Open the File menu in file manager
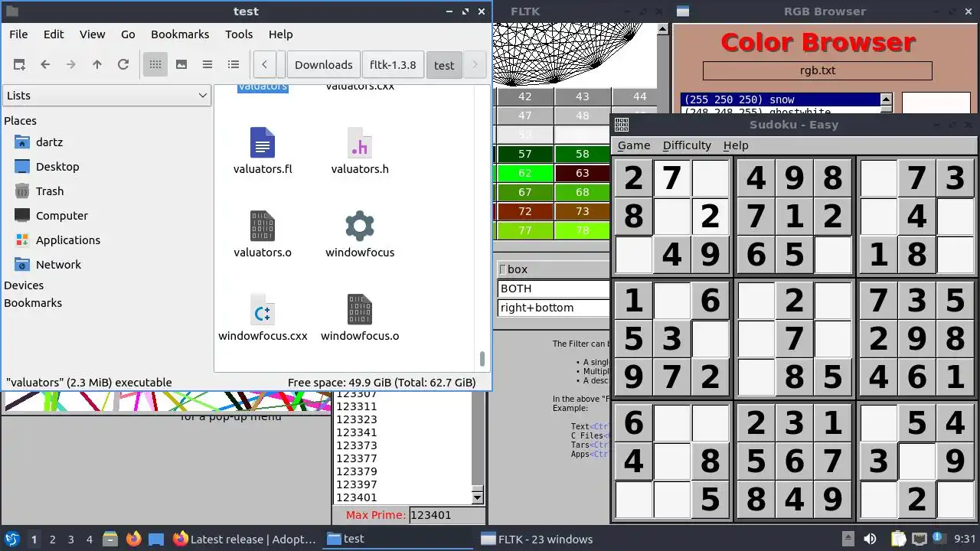The width and height of the screenshot is (980, 551). tap(18, 34)
